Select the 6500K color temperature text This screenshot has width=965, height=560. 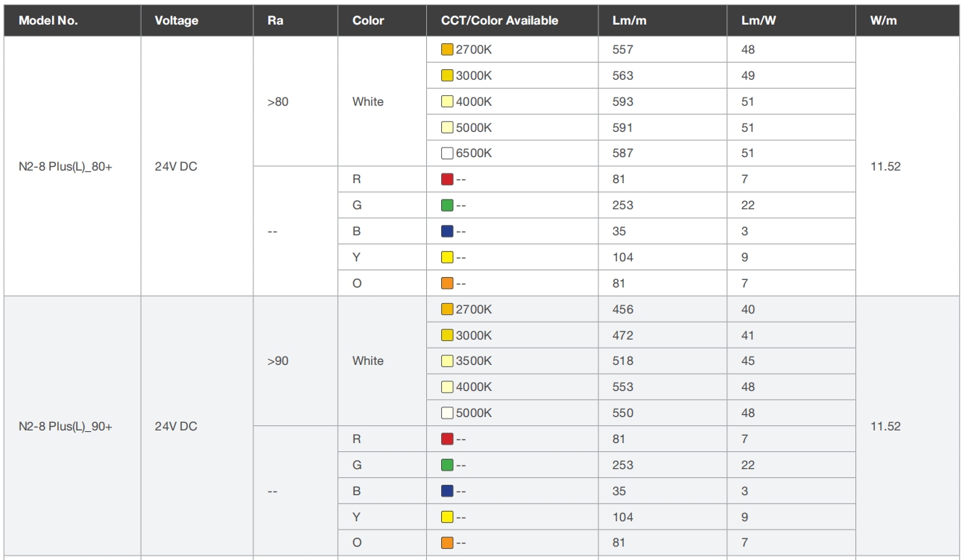(x=473, y=153)
